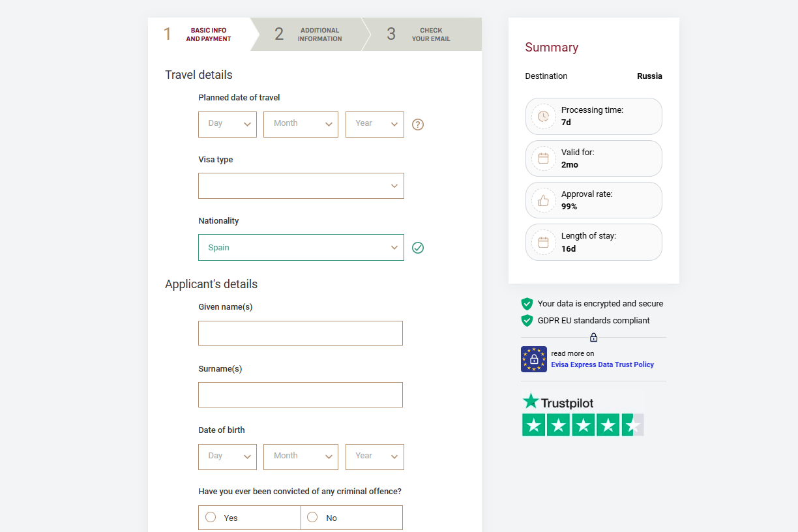Click the Trustpilot logo
The height and width of the screenshot is (532, 798).
click(557, 402)
